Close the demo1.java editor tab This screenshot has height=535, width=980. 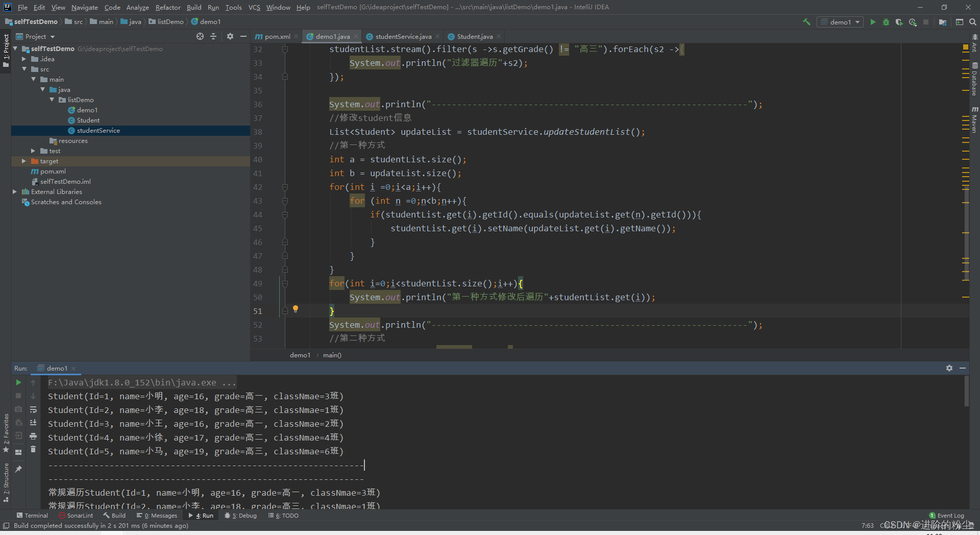click(x=356, y=36)
